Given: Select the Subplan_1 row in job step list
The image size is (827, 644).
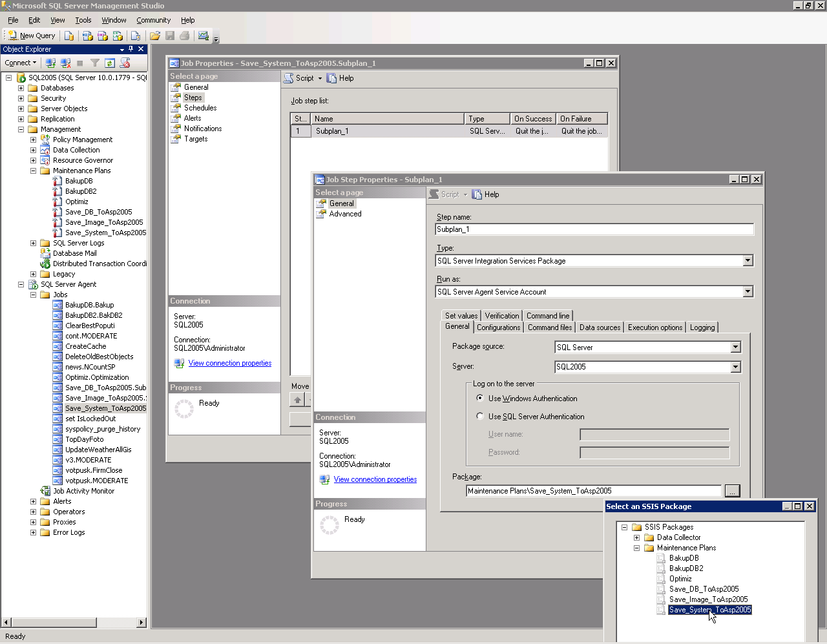Looking at the screenshot, I should pos(449,131).
